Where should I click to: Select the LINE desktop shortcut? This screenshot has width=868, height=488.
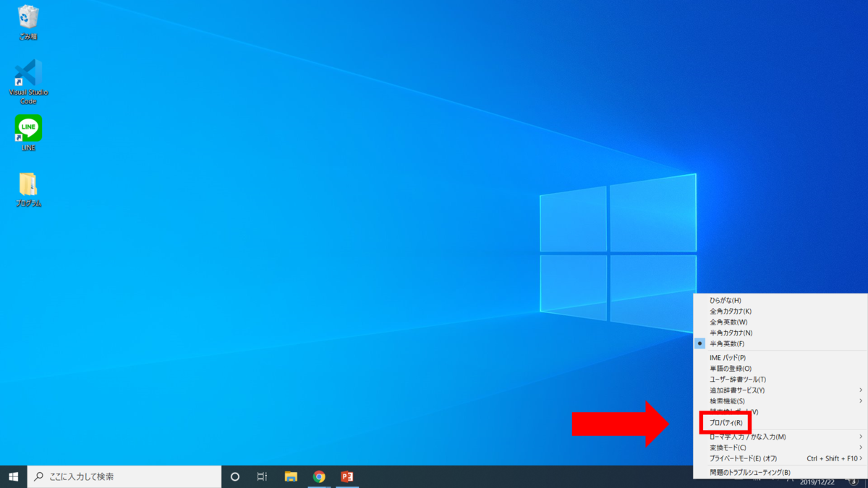point(28,133)
